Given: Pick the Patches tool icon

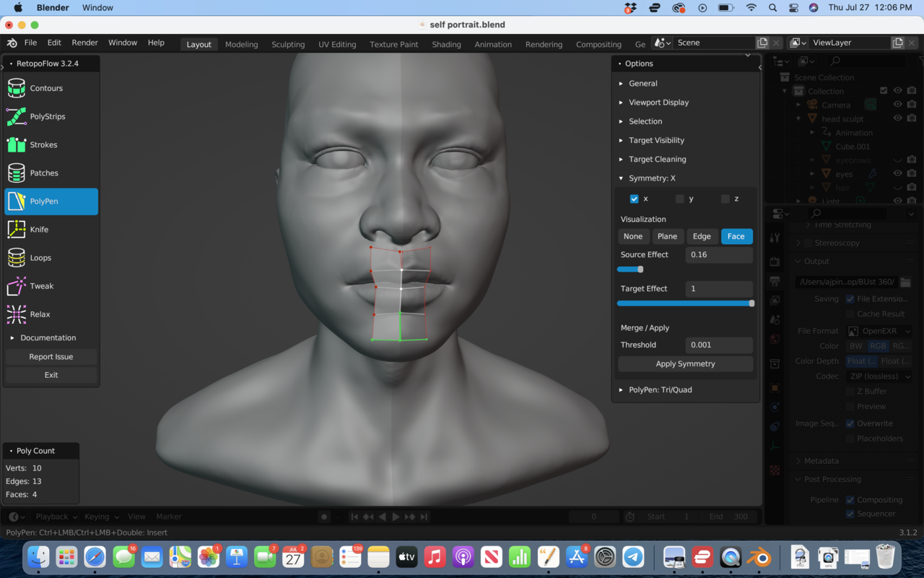Looking at the screenshot, I should tap(17, 173).
